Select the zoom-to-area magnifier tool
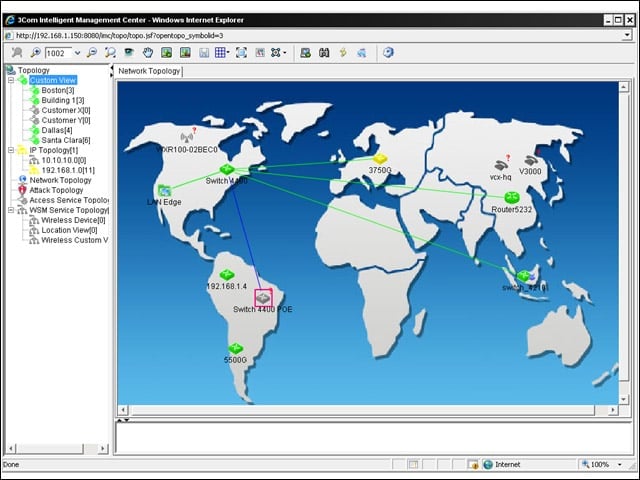The width and height of the screenshot is (640, 480). 110,53
